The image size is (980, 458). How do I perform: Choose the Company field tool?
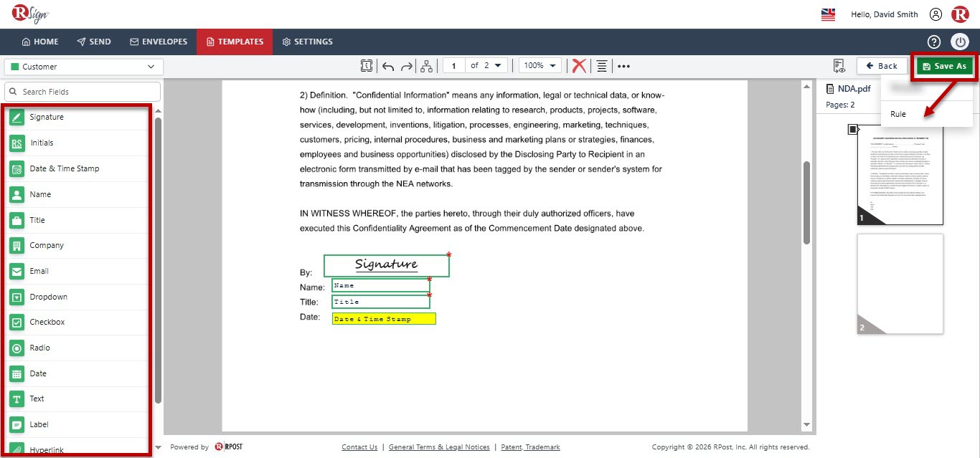click(78, 245)
